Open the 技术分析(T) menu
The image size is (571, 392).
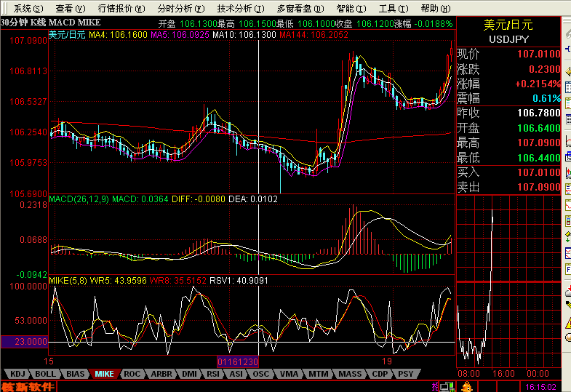pos(240,9)
